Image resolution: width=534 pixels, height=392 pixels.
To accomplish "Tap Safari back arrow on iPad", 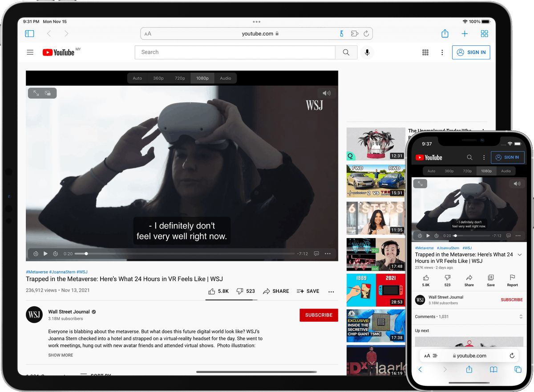I will [49, 33].
